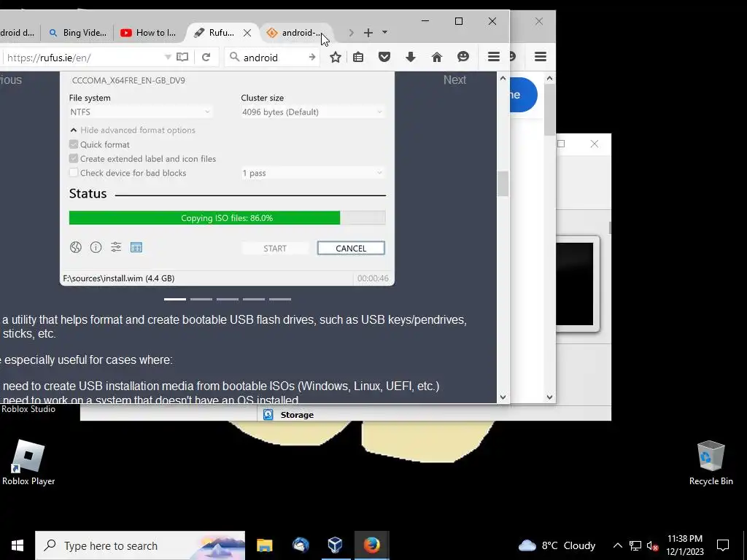
Task: Click the CANCEL button in Rufus
Action: pos(351,248)
